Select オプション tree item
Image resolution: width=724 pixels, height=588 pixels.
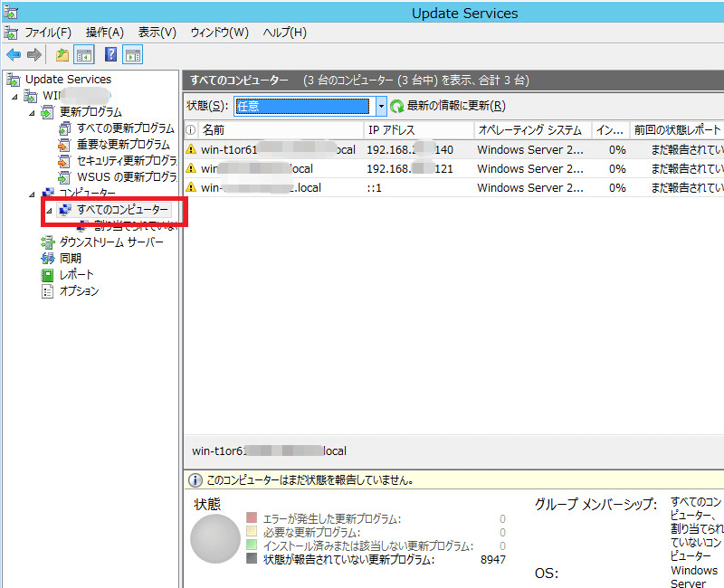tap(79, 291)
